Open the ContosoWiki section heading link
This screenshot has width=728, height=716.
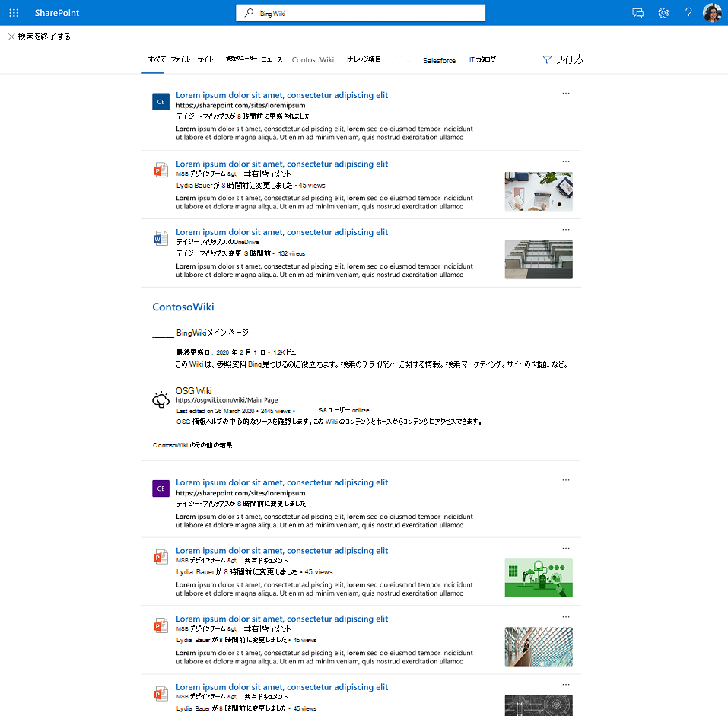[183, 307]
